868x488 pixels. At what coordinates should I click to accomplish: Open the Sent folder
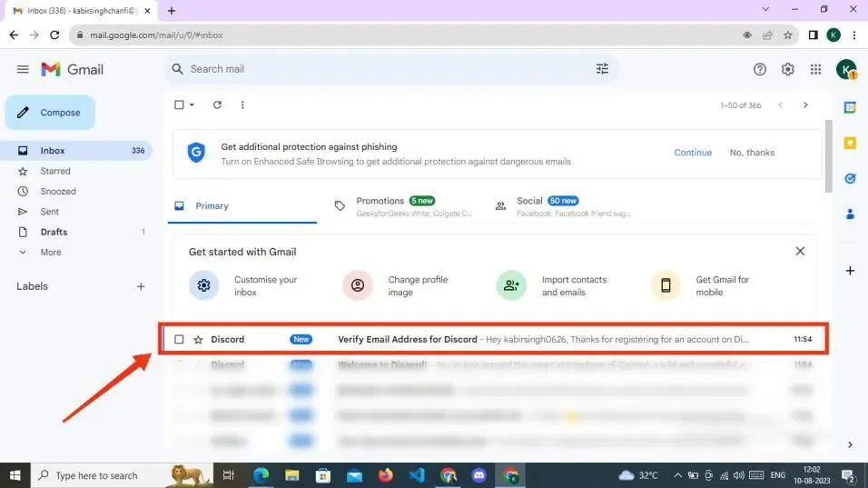point(77,212)
